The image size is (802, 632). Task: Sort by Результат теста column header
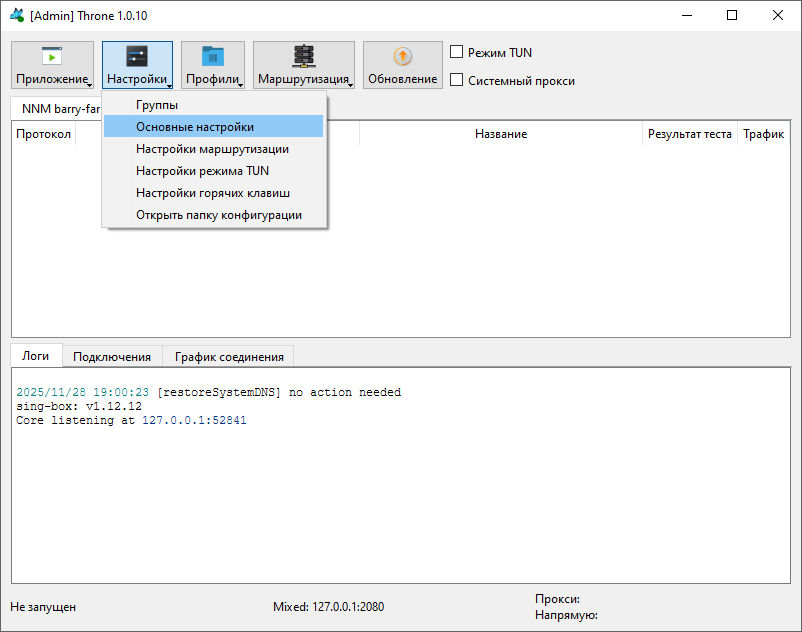point(689,134)
